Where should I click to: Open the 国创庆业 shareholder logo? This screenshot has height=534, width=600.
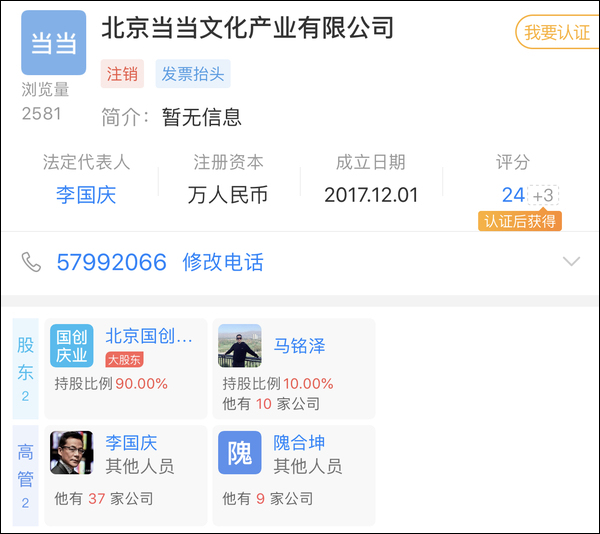[71, 346]
